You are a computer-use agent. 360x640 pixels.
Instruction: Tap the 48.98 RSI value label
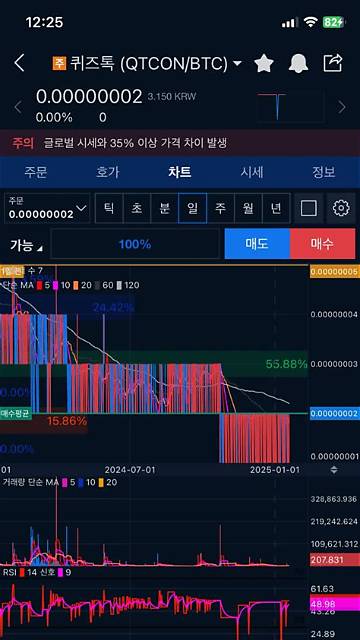coord(334,603)
